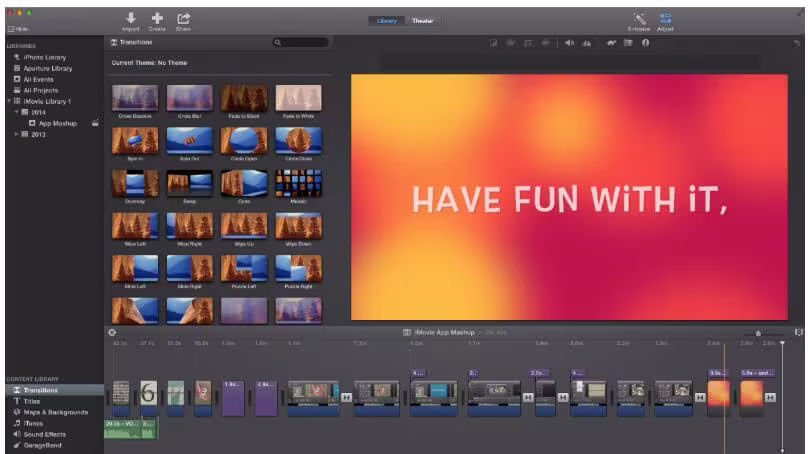Viewport: 808px width, 454px height.
Task: Select the Doorway transition
Action: [x=135, y=183]
